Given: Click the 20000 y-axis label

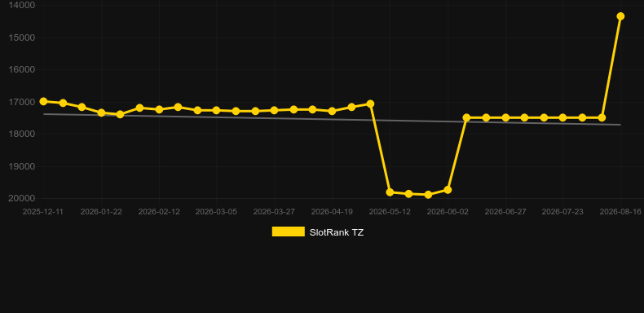Looking at the screenshot, I should [22, 198].
